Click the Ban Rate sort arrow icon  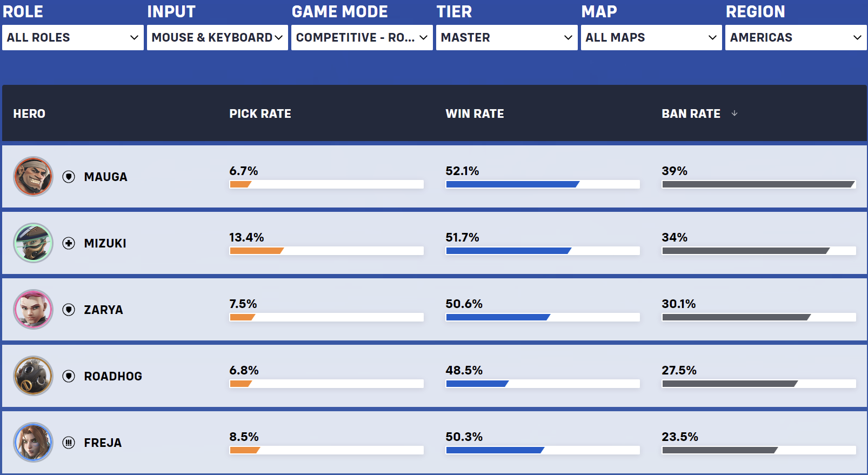pos(735,113)
